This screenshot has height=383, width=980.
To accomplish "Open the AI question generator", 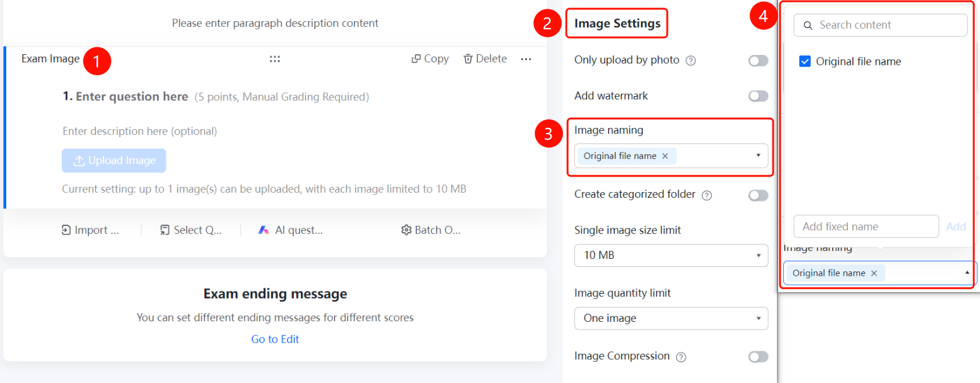I will coord(290,230).
